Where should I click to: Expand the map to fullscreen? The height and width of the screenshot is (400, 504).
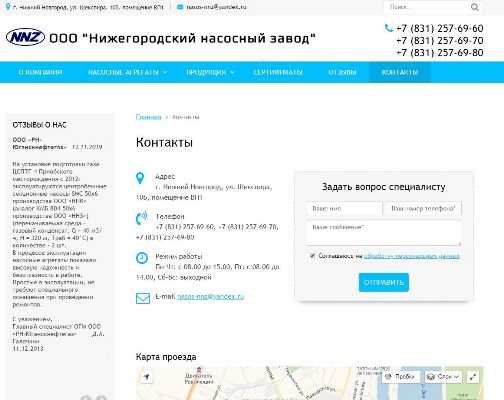(473, 377)
